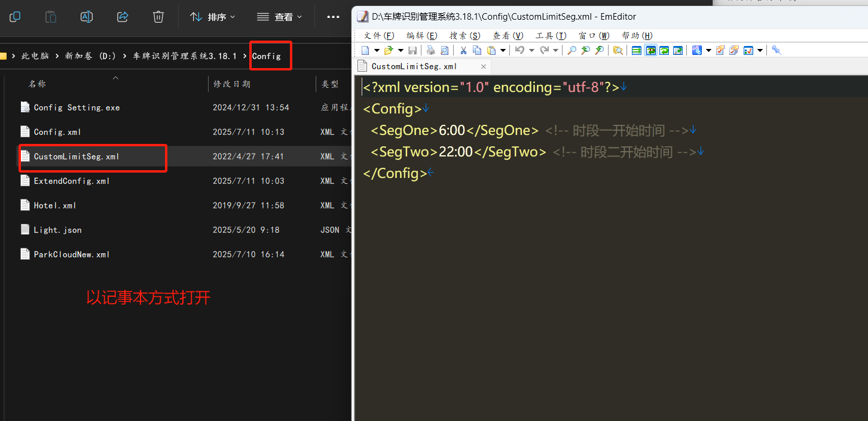868x421 pixels.
Task: Click the Save icon in EmEditor toolbar
Action: pos(412,50)
